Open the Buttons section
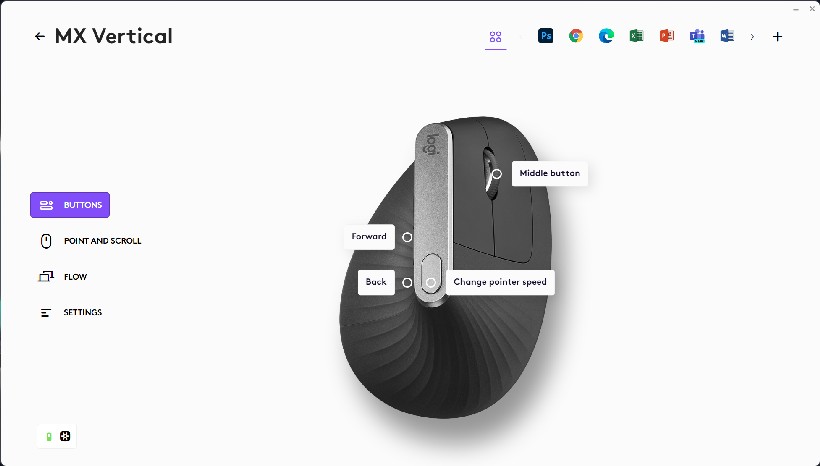 (70, 205)
